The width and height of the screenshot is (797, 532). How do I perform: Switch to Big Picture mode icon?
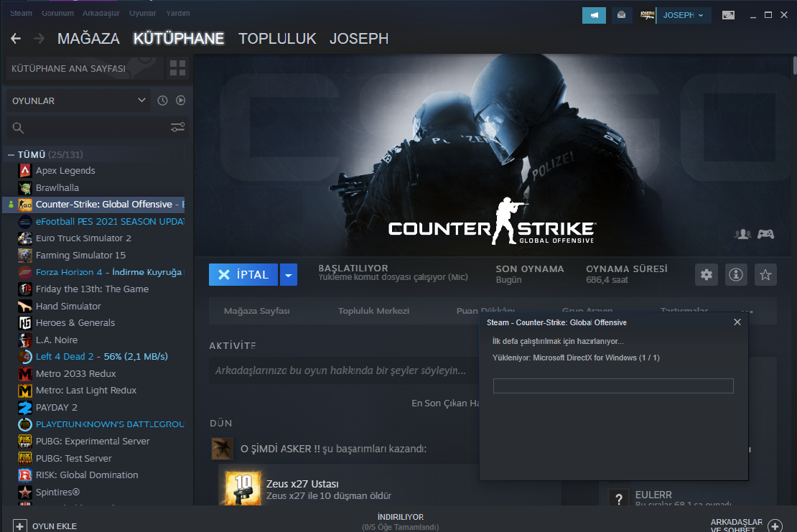728,15
